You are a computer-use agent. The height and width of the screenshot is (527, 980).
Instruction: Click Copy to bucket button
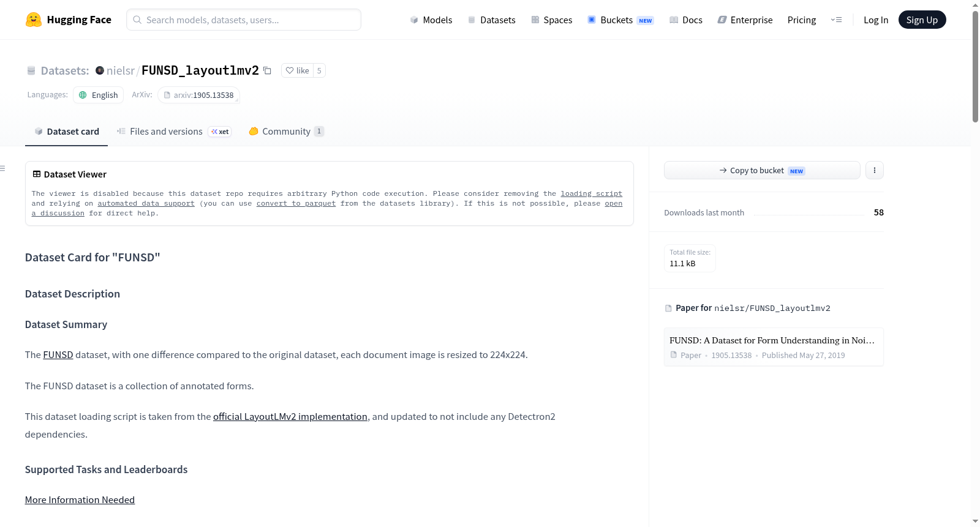click(762, 170)
